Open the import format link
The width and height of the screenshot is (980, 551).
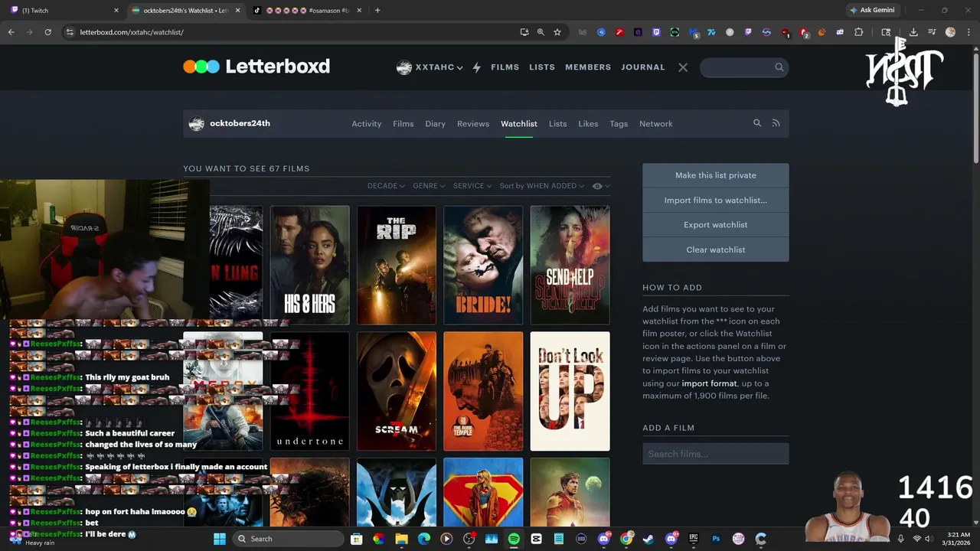click(x=709, y=383)
